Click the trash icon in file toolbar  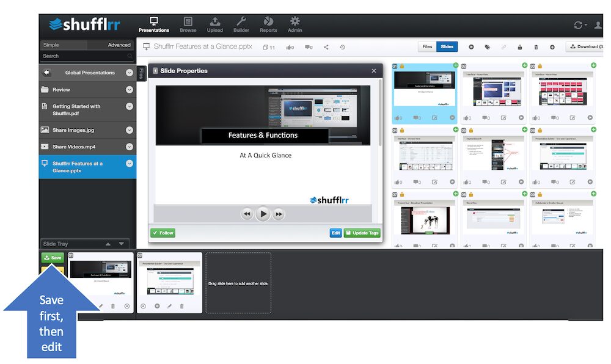click(536, 47)
